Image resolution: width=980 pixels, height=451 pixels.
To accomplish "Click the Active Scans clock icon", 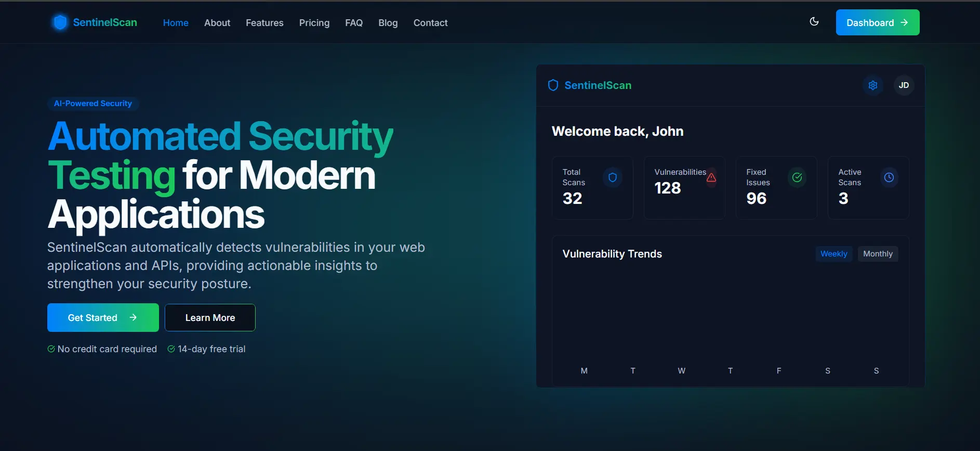I will pos(889,177).
